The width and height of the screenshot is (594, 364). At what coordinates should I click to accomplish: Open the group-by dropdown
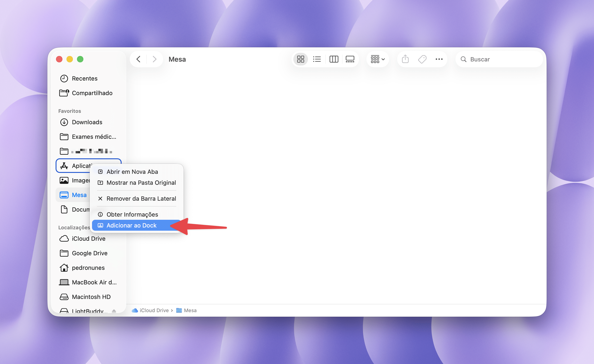pyautogui.click(x=378, y=59)
